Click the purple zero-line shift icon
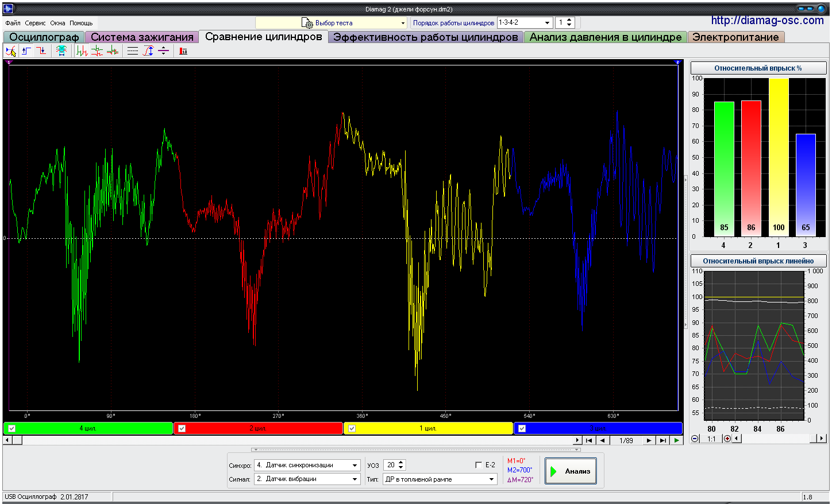This screenshot has height=504, width=832. pos(164,51)
